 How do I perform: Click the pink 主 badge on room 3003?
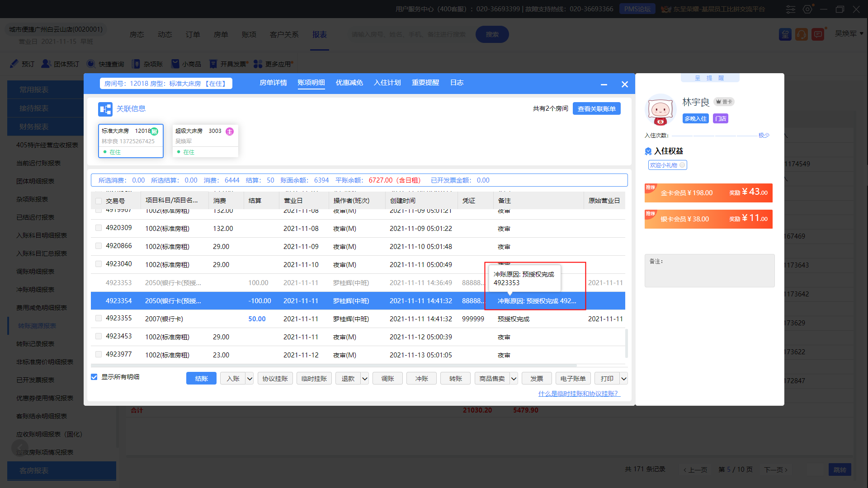click(230, 131)
